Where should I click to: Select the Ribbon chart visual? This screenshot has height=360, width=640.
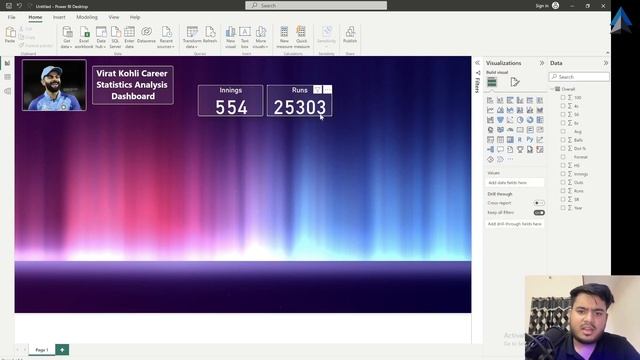540,110
